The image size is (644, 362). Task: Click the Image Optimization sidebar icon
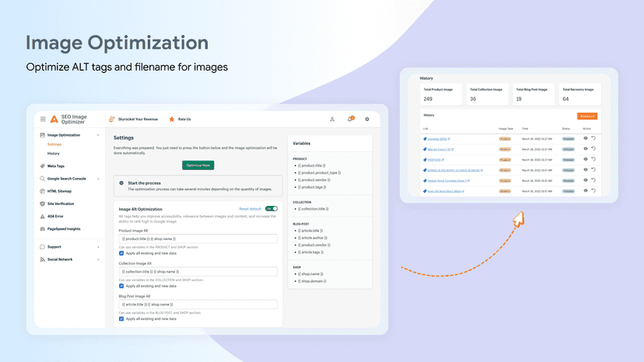[42, 135]
